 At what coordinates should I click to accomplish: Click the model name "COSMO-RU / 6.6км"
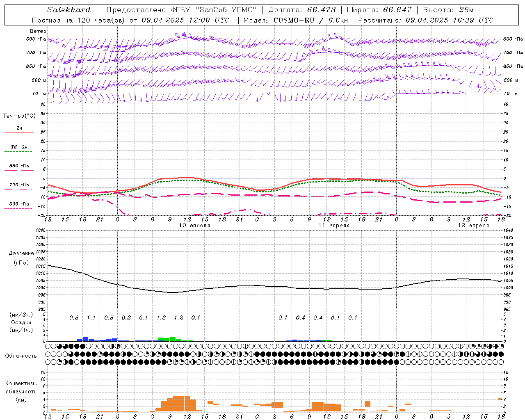[x=311, y=20]
